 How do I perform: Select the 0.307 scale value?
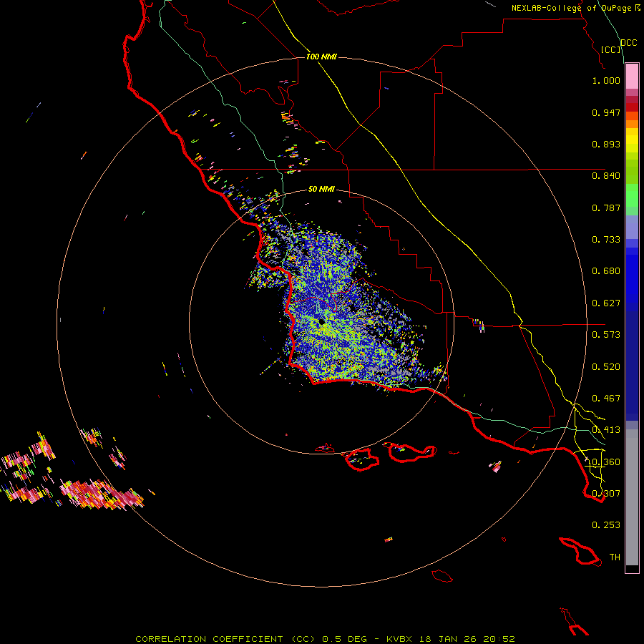(606, 494)
